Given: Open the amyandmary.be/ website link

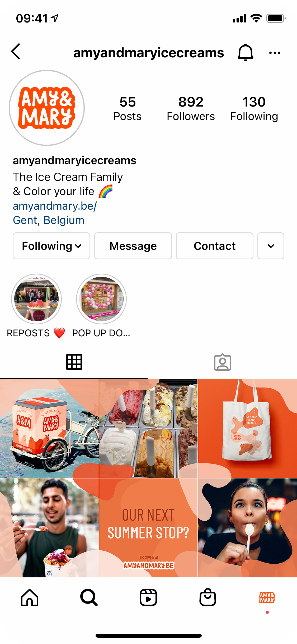Looking at the screenshot, I should tap(55, 206).
